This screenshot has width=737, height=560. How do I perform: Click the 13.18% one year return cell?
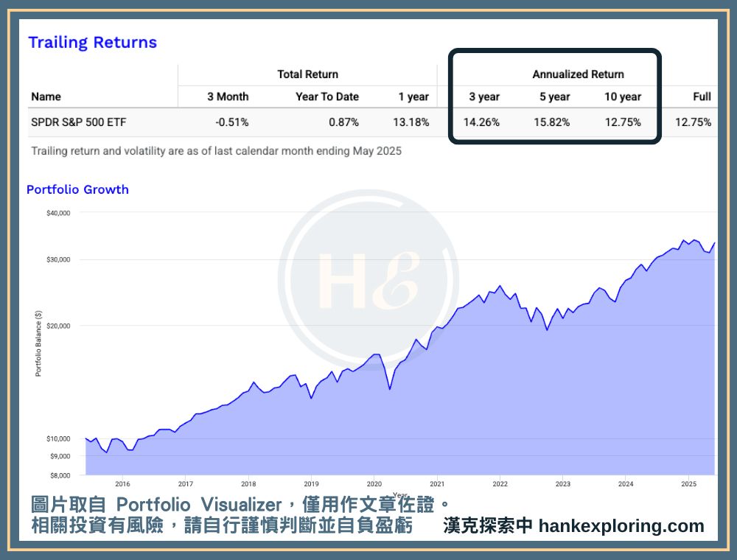(x=411, y=122)
